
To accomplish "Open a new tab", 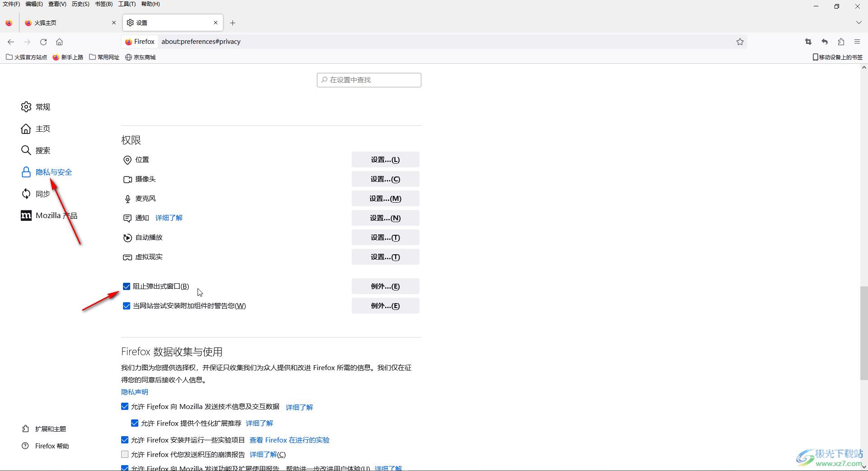I will click(232, 23).
